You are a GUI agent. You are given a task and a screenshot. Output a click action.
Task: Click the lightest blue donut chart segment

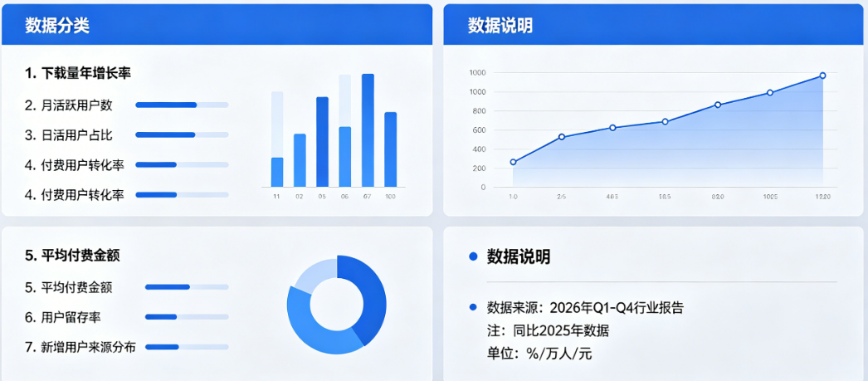[315, 275]
